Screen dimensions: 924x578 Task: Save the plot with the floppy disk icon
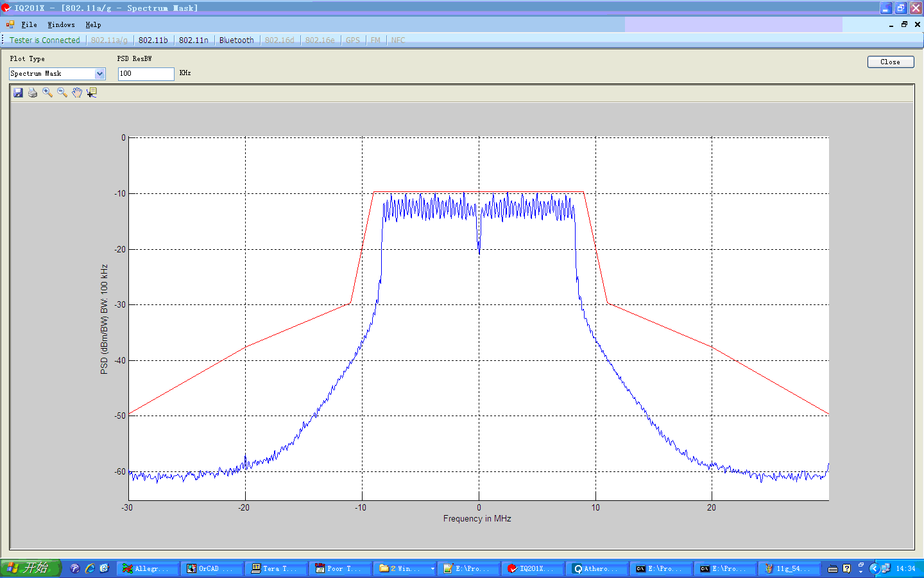[18, 92]
